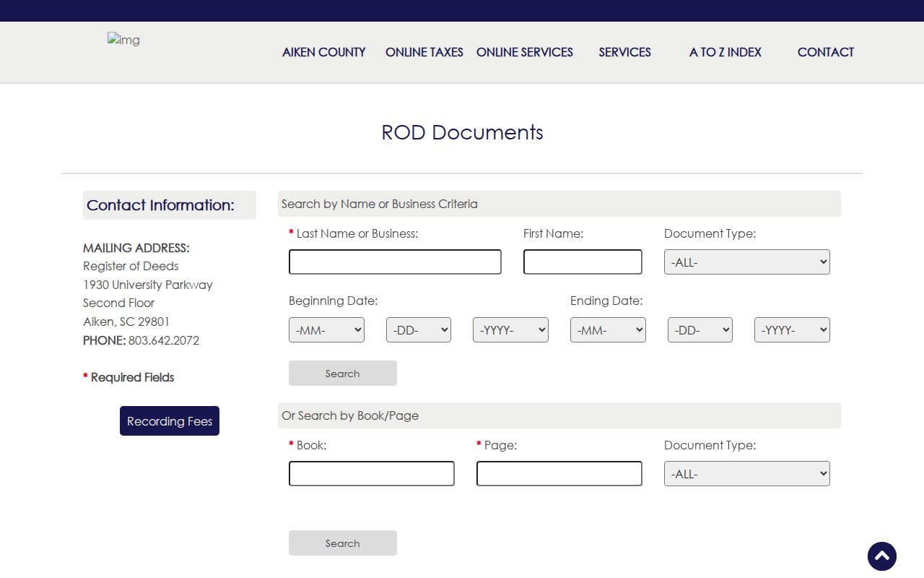The image size is (924, 578).
Task: Click Search button under name criteria
Action: pos(343,373)
